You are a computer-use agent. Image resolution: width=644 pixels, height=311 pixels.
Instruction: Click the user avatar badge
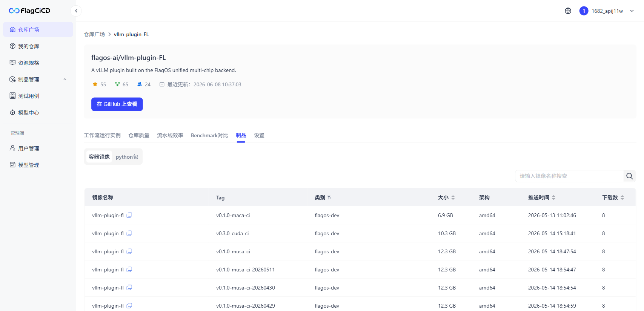[x=584, y=11]
